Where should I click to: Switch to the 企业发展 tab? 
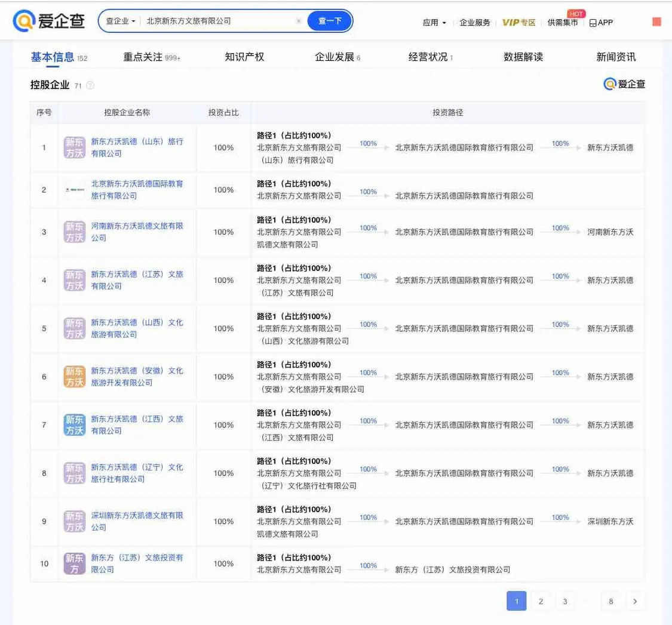[x=337, y=57]
